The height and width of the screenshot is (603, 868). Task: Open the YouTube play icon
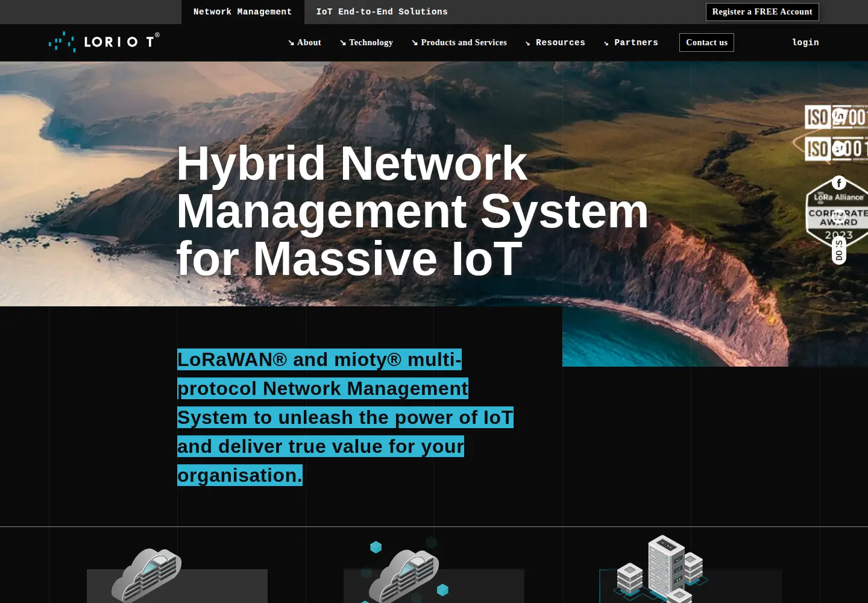839,216
